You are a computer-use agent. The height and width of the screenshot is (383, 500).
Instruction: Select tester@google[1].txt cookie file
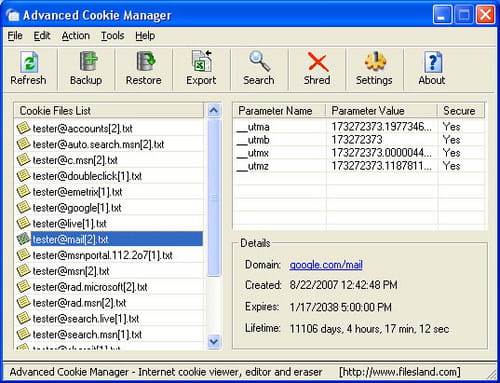coord(109,208)
